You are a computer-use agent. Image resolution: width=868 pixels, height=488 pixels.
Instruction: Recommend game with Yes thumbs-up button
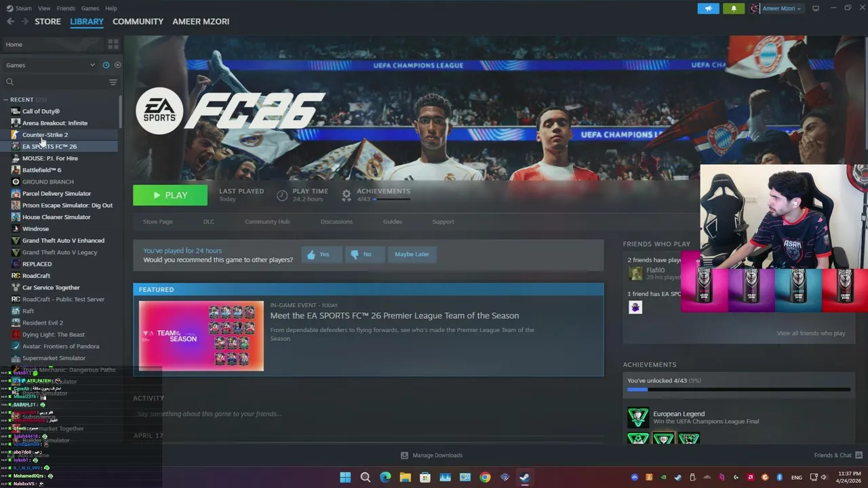click(x=321, y=254)
